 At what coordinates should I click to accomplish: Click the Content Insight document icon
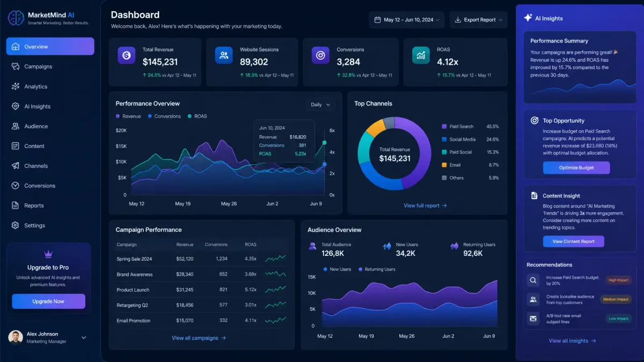pos(535,196)
